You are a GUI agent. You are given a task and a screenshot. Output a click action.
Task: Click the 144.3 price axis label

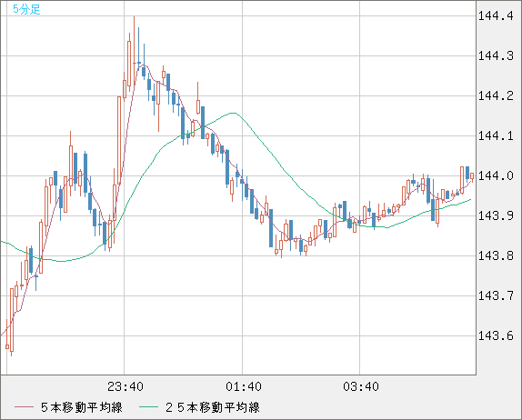tap(496, 55)
